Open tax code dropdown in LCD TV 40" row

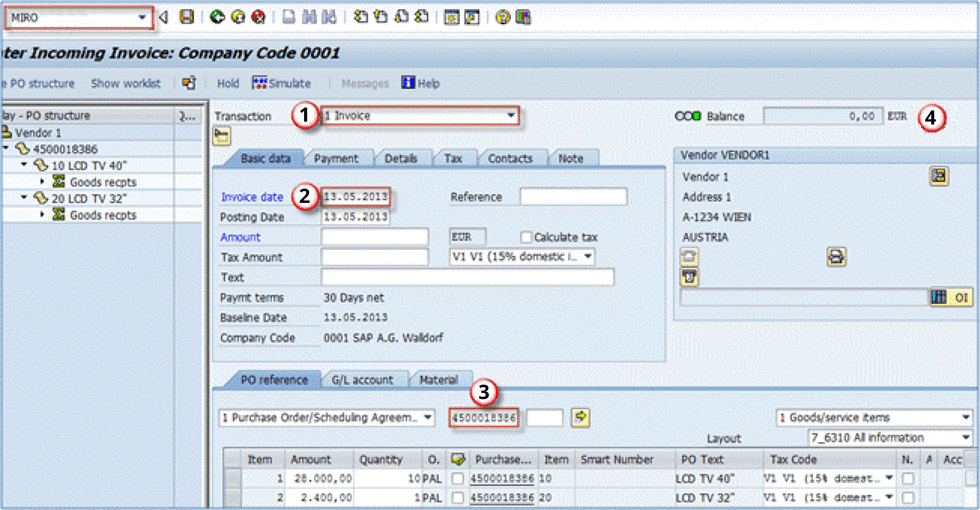coord(889,478)
